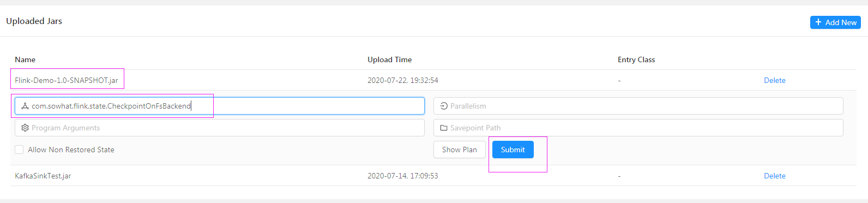Click the Allow Non Restored State label

71,150
